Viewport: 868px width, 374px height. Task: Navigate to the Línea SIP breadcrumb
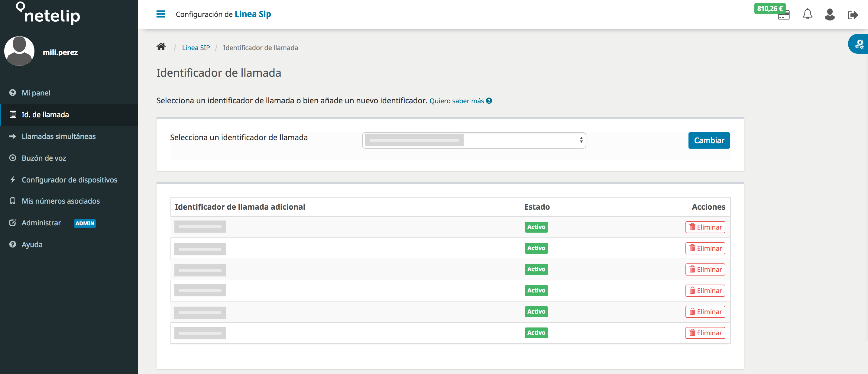(196, 48)
